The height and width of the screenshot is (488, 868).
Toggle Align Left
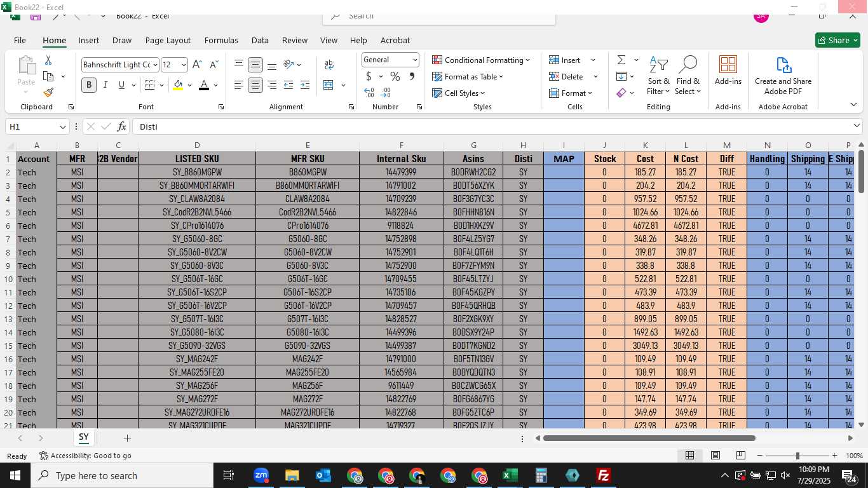click(239, 85)
